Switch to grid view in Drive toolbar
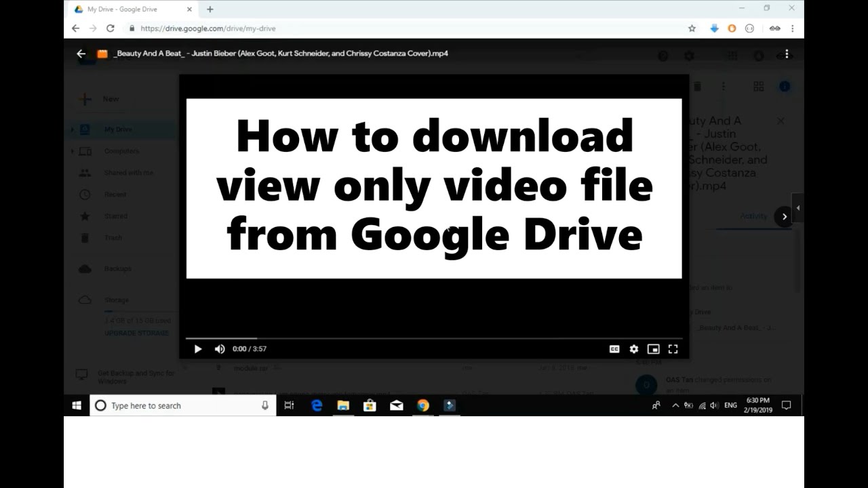 (759, 86)
